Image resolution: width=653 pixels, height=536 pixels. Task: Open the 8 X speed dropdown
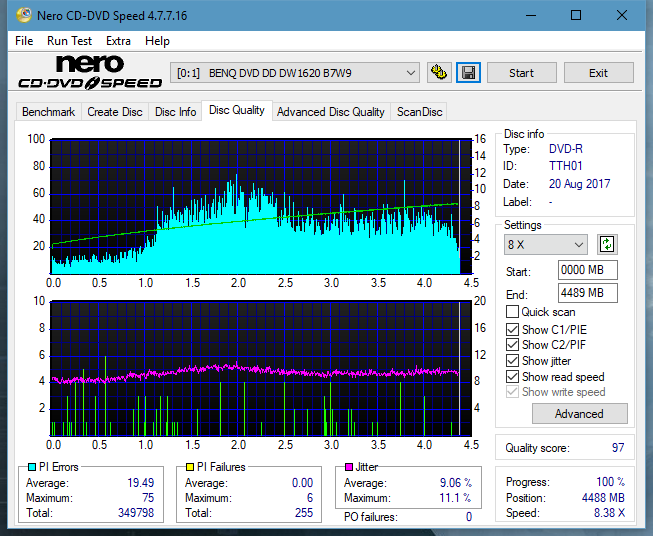(545, 244)
